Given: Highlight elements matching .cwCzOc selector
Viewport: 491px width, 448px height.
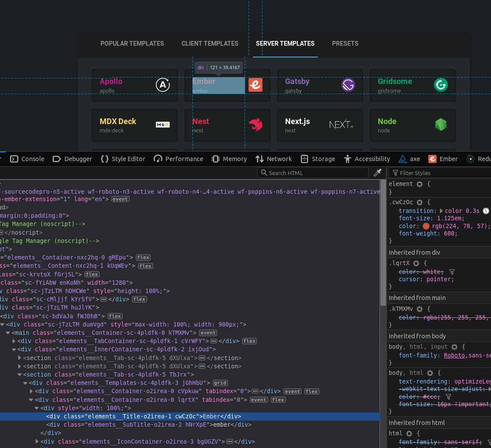Looking at the screenshot, I should tap(420, 202).
